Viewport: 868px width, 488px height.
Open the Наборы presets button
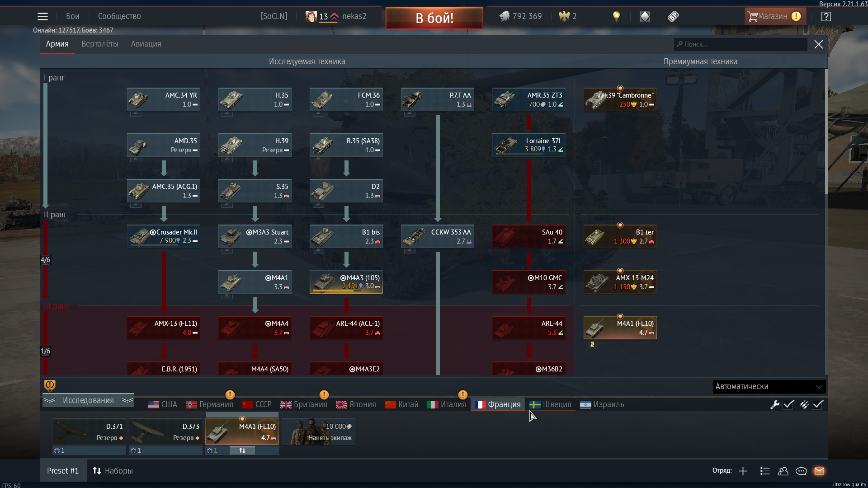coord(113,471)
